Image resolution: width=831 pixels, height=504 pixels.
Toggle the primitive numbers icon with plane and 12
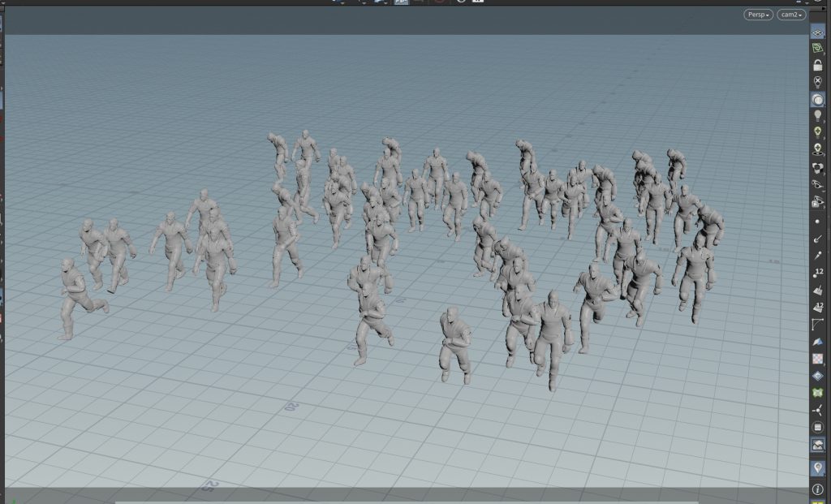click(818, 308)
